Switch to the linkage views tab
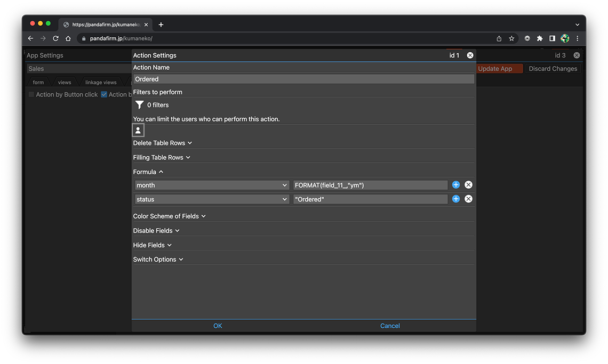The image size is (608, 364). (101, 83)
